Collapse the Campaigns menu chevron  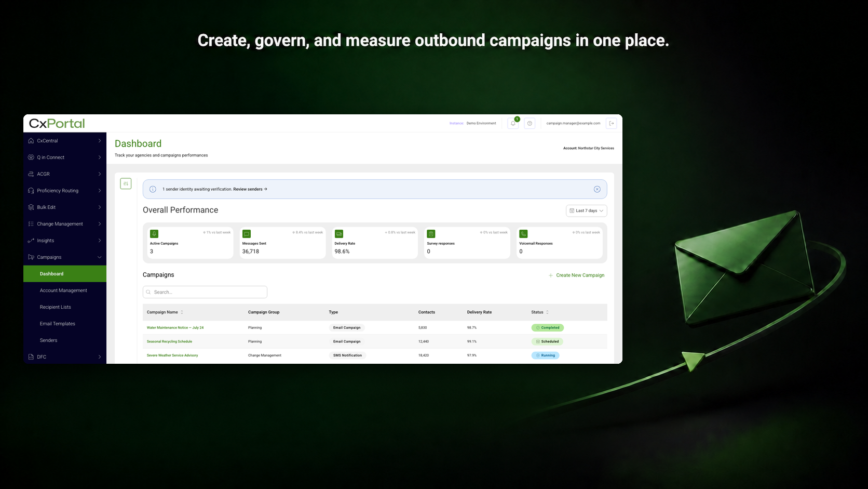pos(100,257)
